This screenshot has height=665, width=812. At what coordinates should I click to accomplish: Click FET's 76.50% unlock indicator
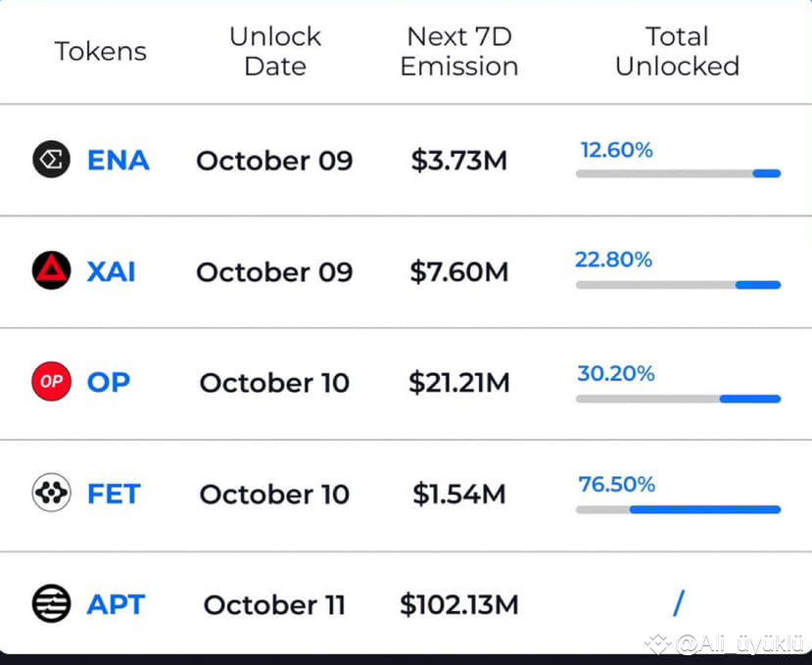pyautogui.click(x=678, y=509)
